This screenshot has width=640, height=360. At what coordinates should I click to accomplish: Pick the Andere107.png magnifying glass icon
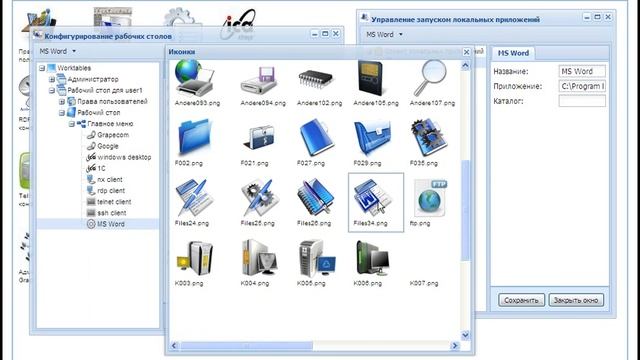(x=430, y=78)
